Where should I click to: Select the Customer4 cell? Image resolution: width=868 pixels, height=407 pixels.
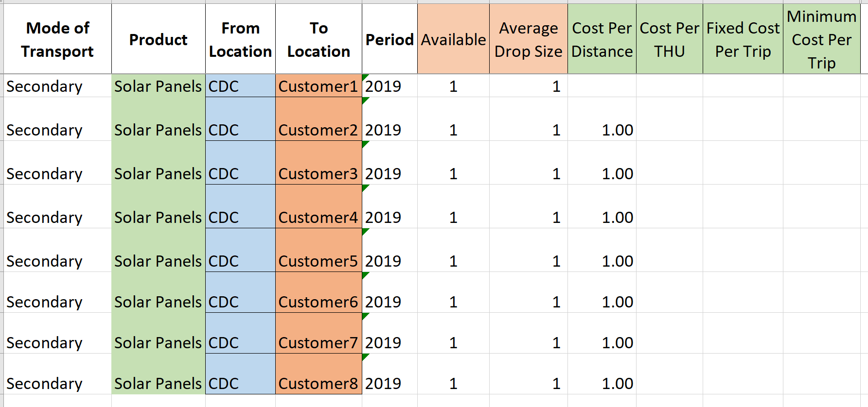319,206
